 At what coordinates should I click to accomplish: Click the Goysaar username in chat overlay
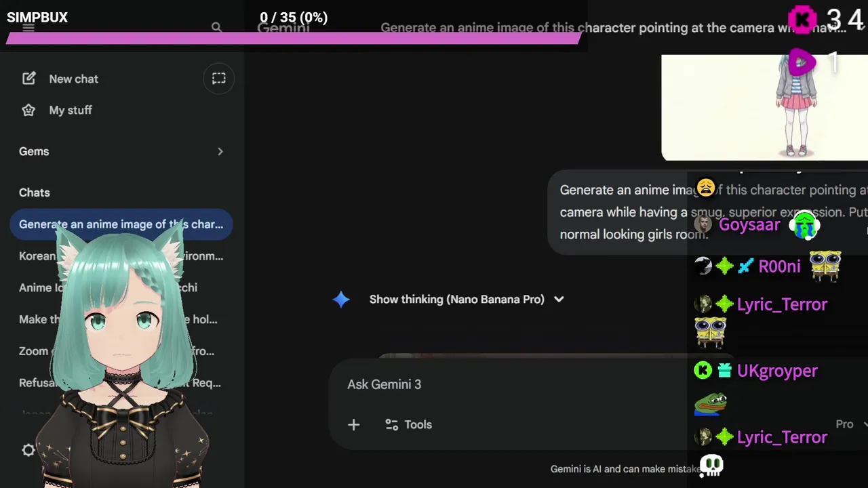[749, 225]
